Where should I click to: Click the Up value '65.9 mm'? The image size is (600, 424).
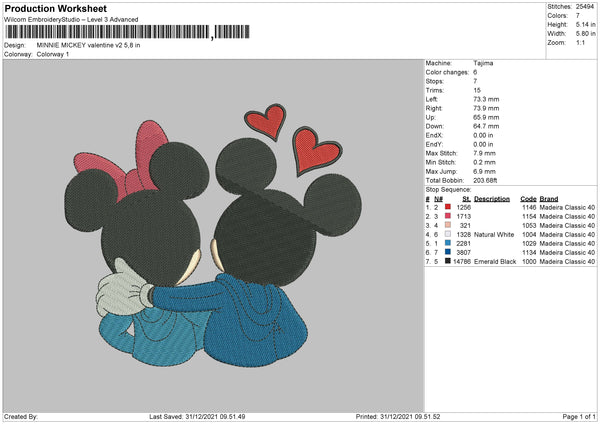pos(486,117)
